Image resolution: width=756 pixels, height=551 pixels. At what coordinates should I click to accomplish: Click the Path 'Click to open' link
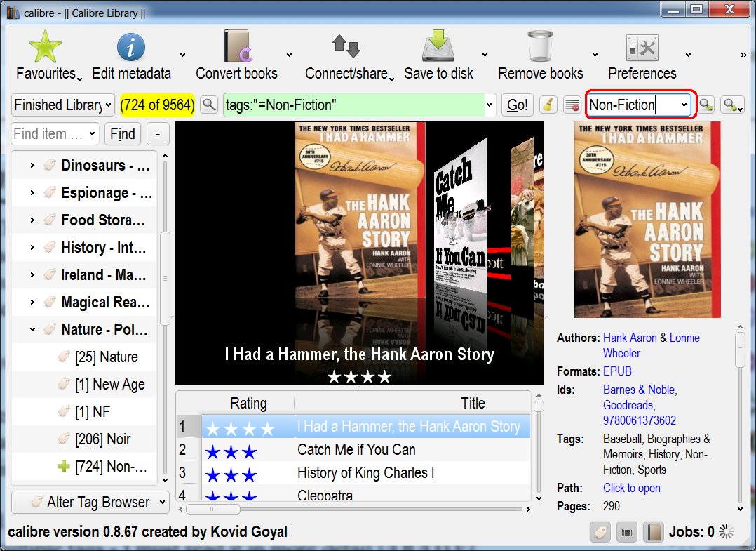632,488
